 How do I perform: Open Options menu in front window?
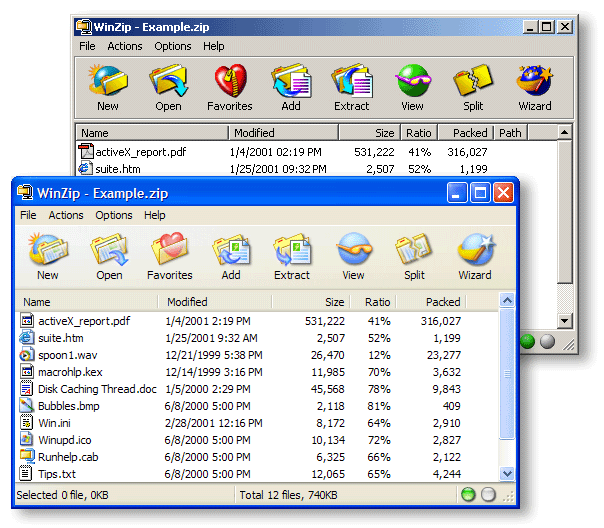(x=114, y=215)
